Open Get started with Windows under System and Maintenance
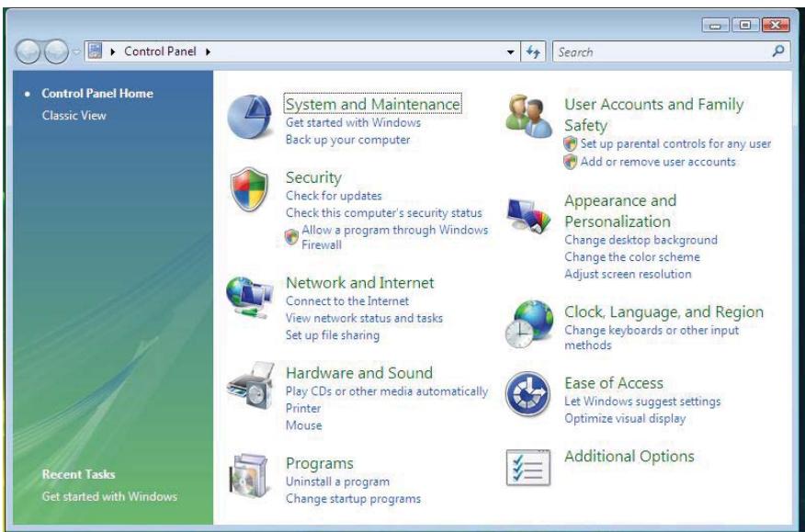Image resolution: width=805 pixels, height=532 pixels. click(353, 123)
